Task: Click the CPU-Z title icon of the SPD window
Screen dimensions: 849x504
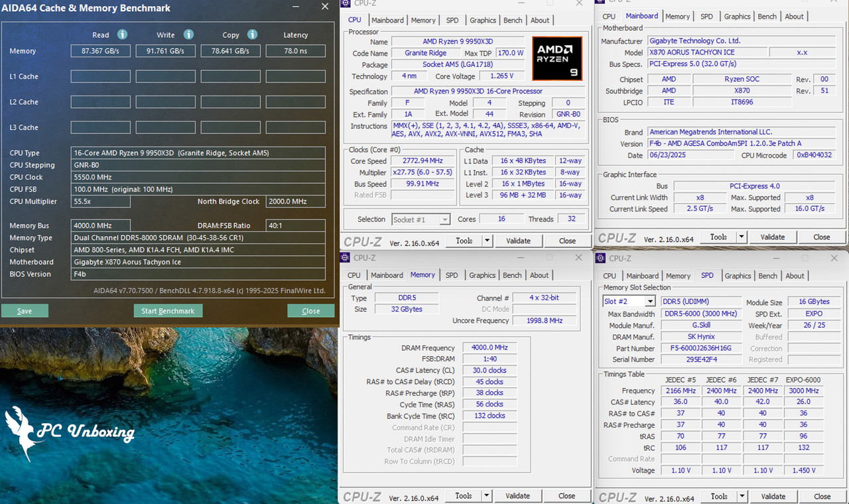Action: [x=600, y=258]
